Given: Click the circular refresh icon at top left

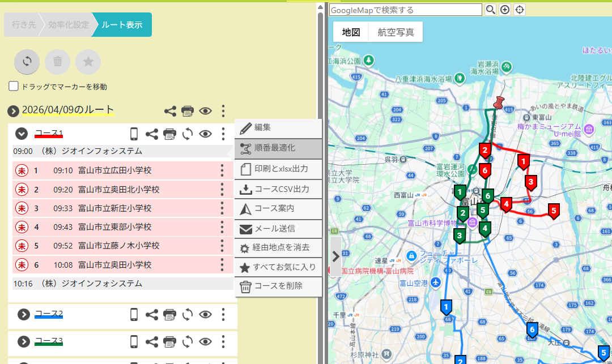Looking at the screenshot, I should pos(27,62).
